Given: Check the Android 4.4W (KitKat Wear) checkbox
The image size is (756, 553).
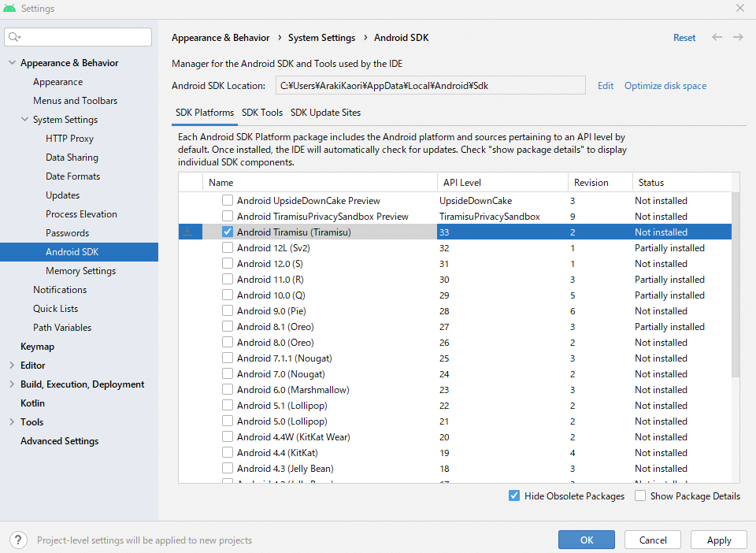Looking at the screenshot, I should tap(228, 437).
